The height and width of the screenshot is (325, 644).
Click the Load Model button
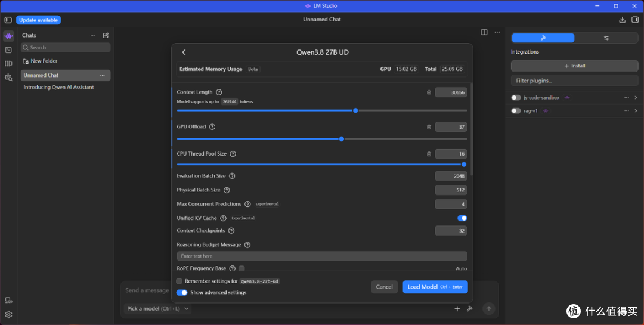(435, 287)
